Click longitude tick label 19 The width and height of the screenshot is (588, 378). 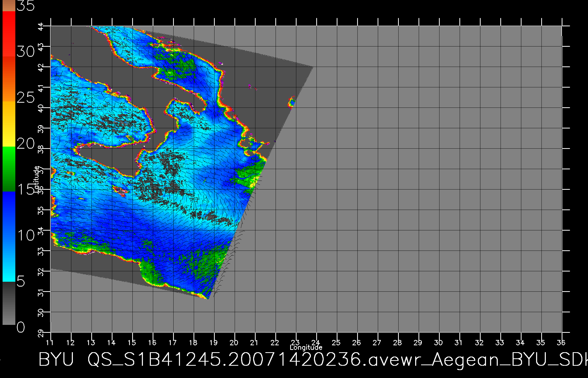point(214,342)
